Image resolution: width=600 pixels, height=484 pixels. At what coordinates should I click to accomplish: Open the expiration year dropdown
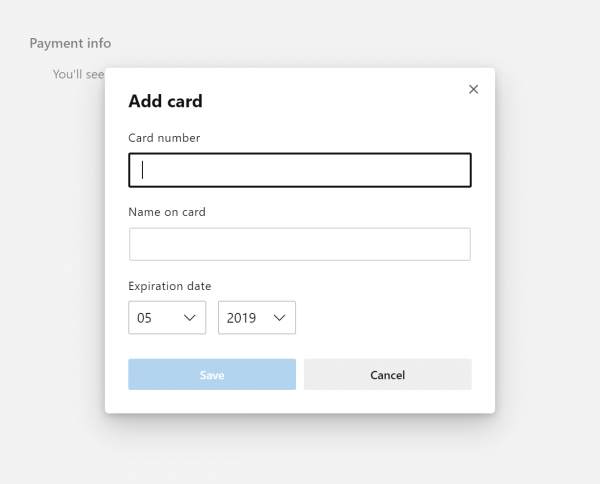point(257,318)
